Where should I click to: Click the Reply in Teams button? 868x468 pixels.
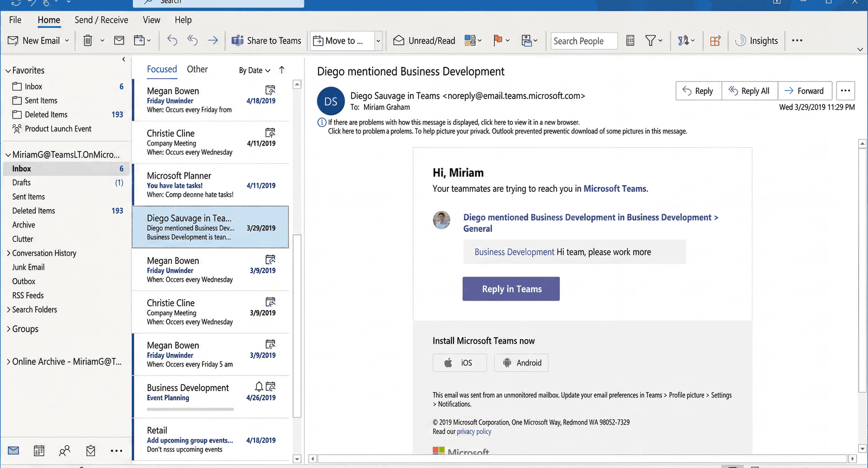(x=511, y=289)
